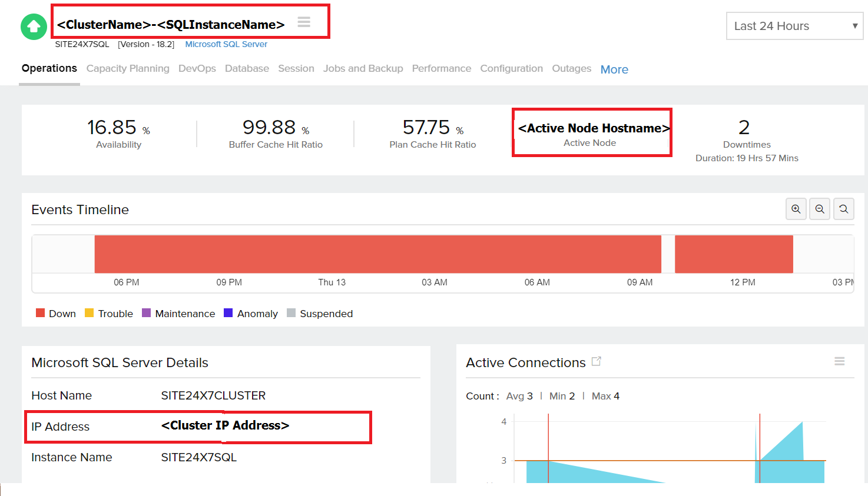Open the Performance tab

coord(441,68)
